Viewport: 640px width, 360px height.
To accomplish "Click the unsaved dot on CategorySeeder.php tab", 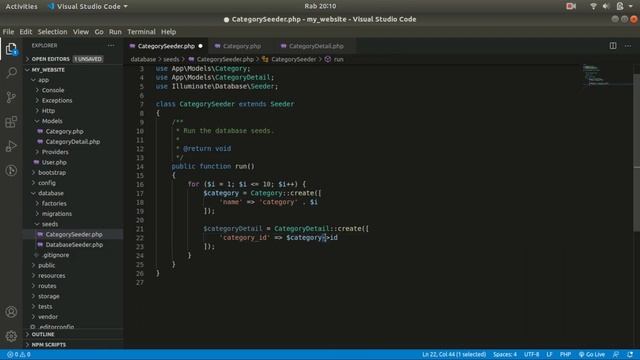I will (200, 46).
